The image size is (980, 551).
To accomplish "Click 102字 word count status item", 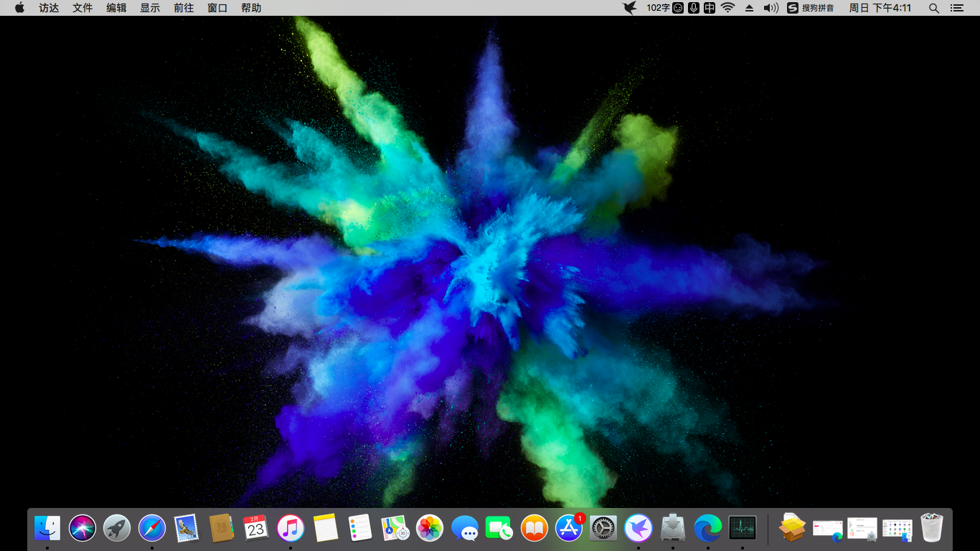I will coord(658,8).
